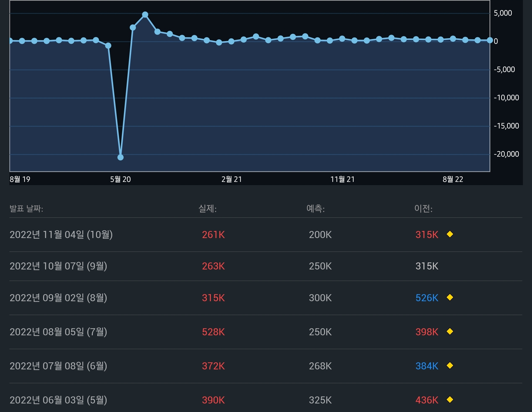The height and width of the screenshot is (412, 532).
Task: Open the 2022년 10월 07일 (9월) row
Action: [266, 266]
